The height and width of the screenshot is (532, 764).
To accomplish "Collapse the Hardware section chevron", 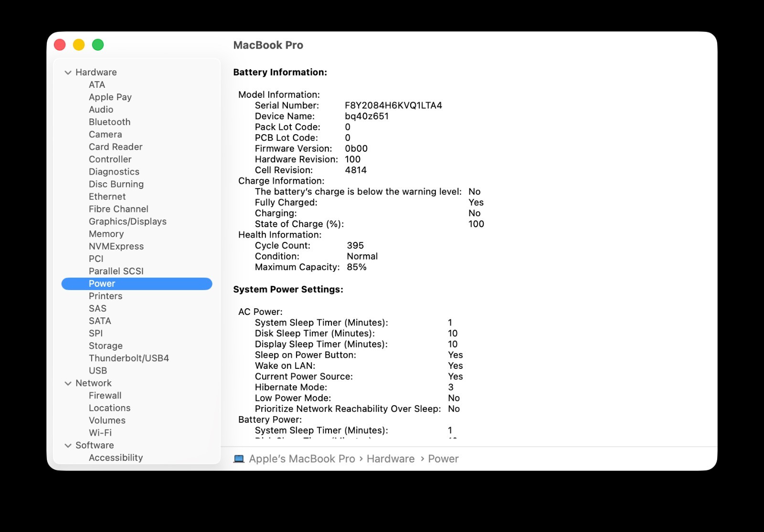I will [x=68, y=73].
